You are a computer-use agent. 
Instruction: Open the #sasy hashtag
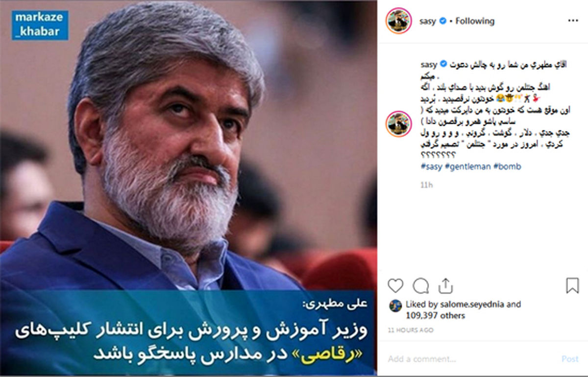431,166
